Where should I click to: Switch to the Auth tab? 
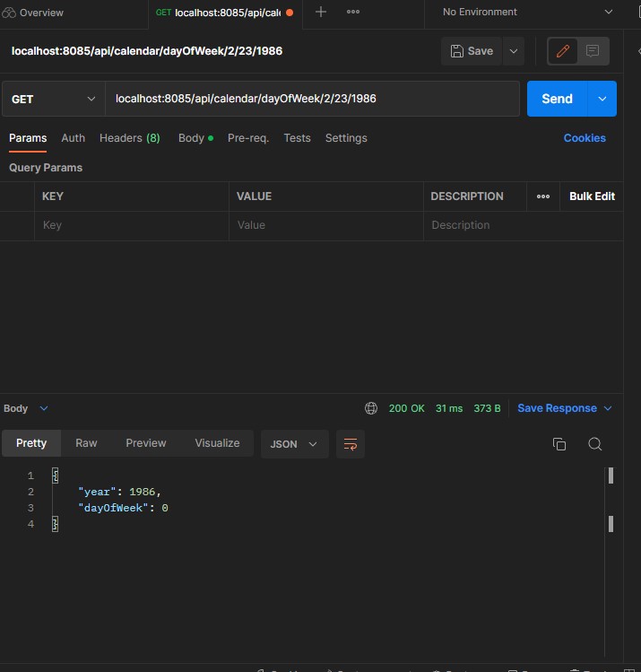pos(74,138)
